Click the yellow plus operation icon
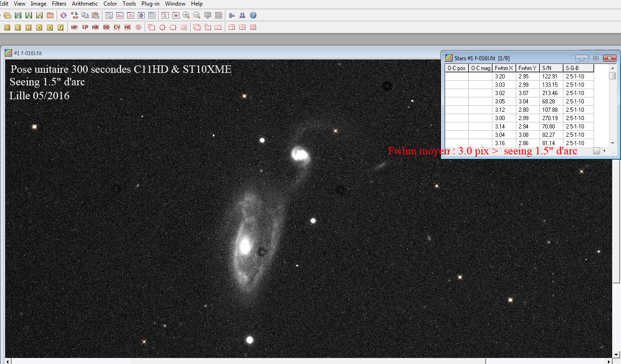The height and width of the screenshot is (364, 621). pos(39,27)
